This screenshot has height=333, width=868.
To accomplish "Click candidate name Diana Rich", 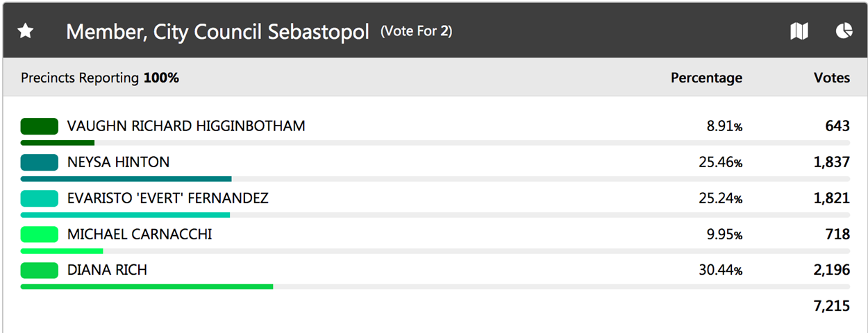I will [x=107, y=270].
